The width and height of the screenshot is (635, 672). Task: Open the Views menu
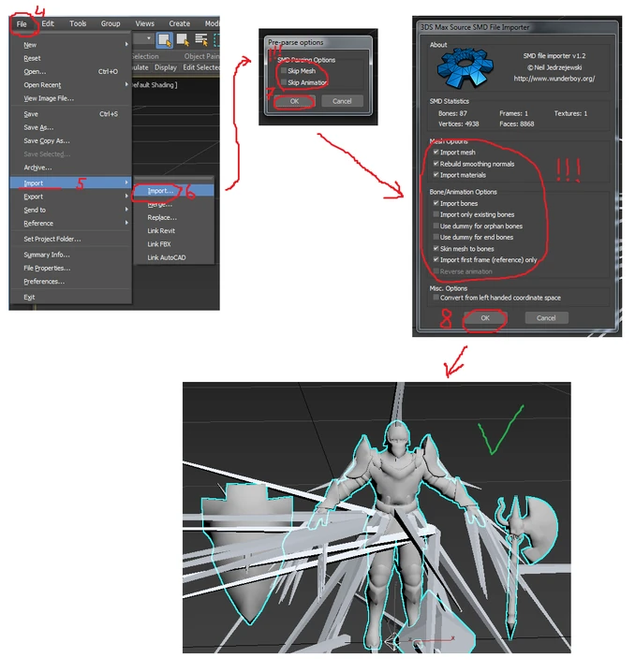[144, 23]
